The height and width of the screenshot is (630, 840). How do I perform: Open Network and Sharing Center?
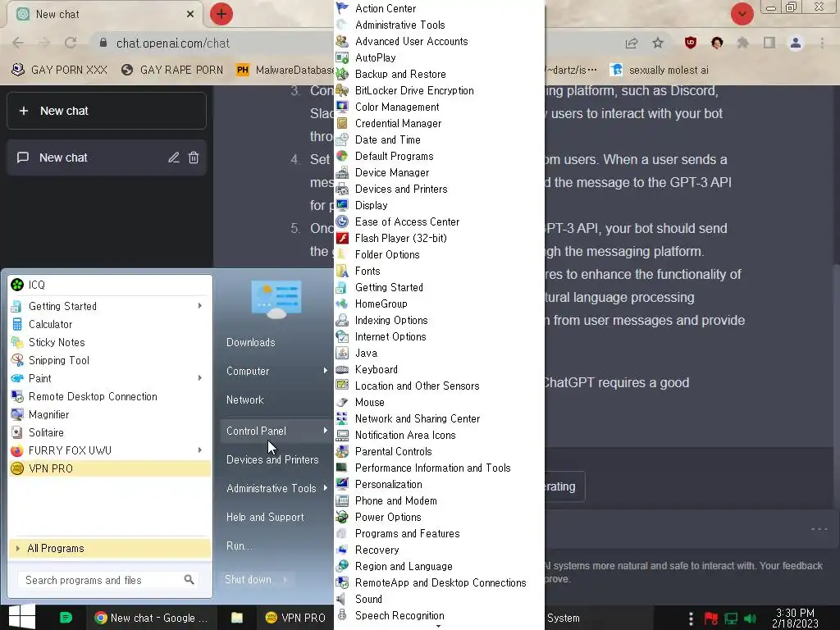tap(418, 418)
